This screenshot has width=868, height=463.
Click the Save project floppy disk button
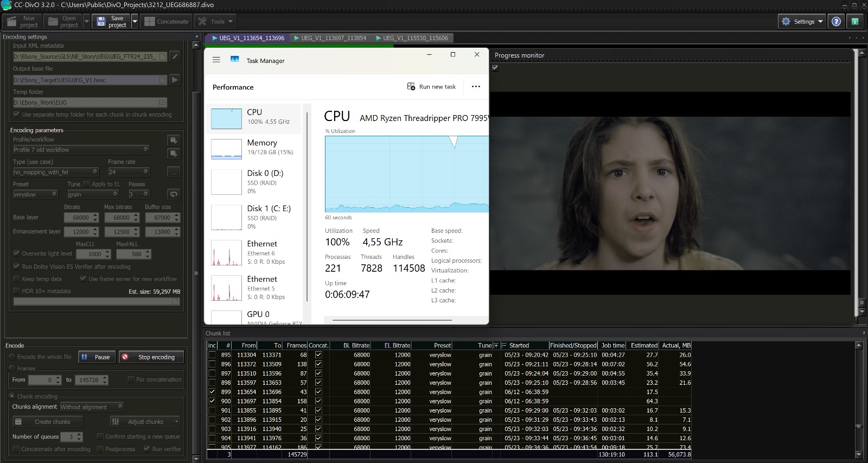coord(111,22)
